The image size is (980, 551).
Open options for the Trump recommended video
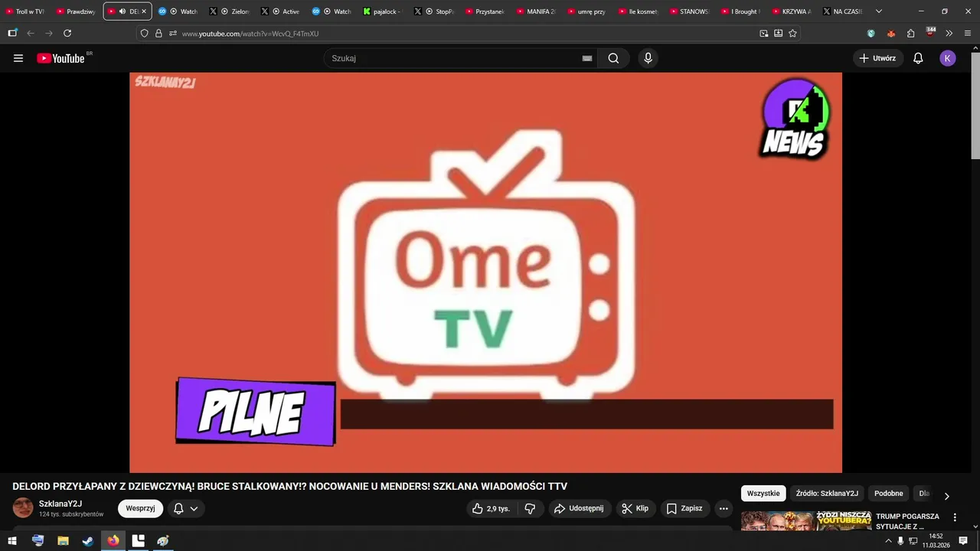coord(955,517)
